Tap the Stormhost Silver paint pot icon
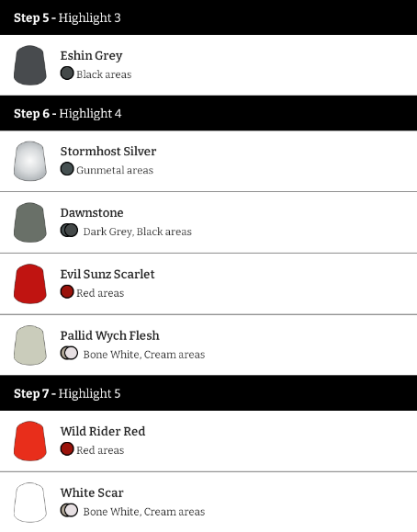 [x=30, y=161]
